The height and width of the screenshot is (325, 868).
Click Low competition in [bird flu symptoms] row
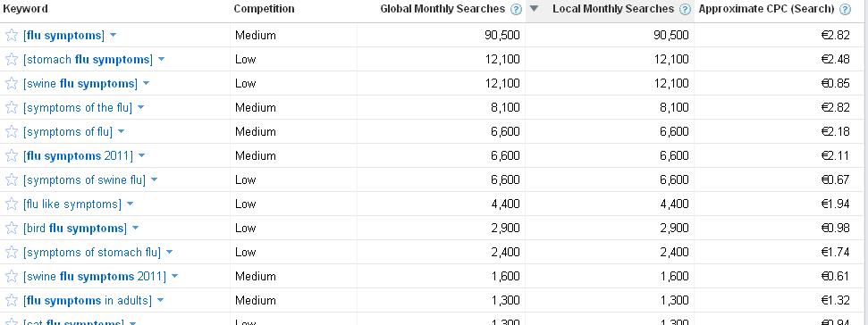[245, 228]
